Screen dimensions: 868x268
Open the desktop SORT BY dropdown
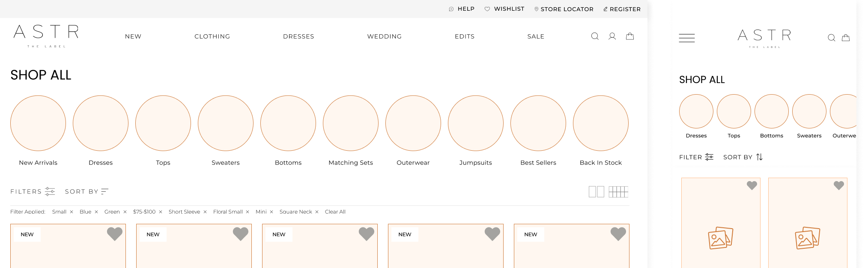coord(87,191)
